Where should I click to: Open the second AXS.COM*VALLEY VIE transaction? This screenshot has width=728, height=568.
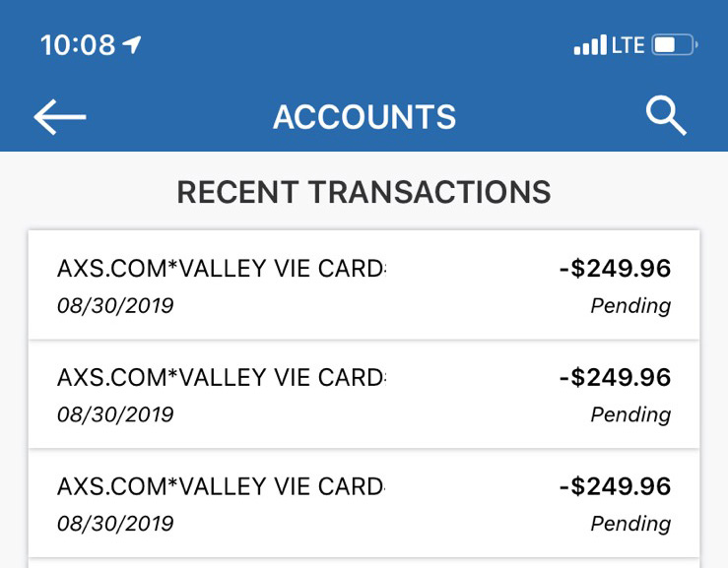click(221, 378)
